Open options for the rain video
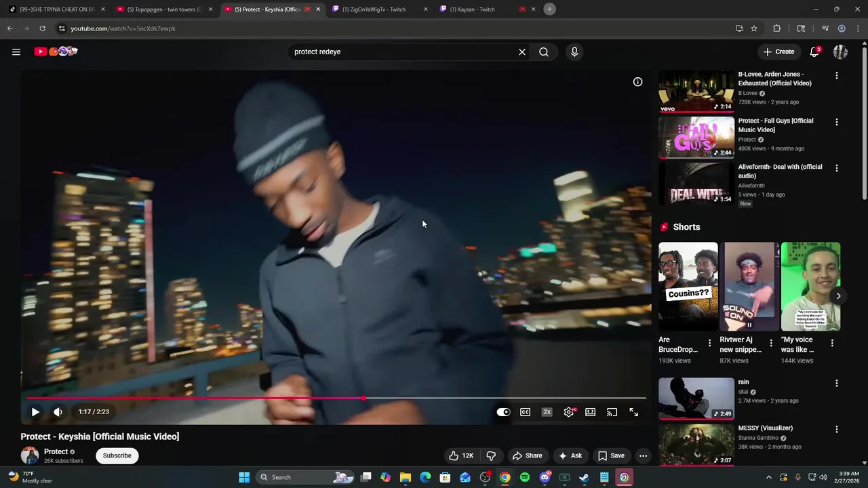Viewport: 868px width, 488px height. click(836, 384)
